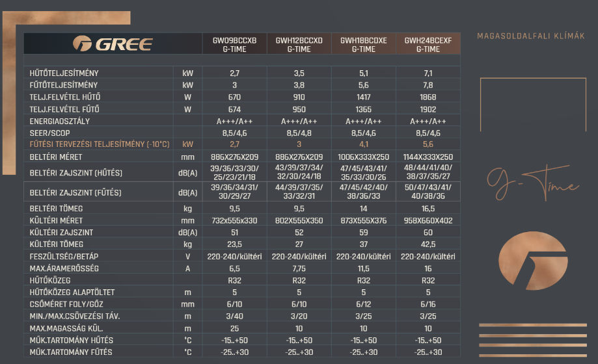Select the GW09BCCXB G-TIME column header
Image resolution: width=598 pixels, height=364 pixels.
click(x=234, y=45)
